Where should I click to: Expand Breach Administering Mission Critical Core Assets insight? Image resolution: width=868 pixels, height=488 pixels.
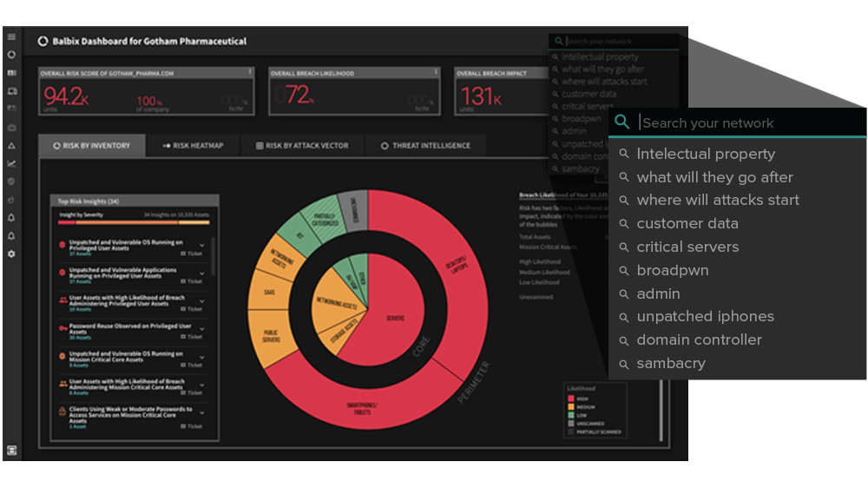coord(202,385)
